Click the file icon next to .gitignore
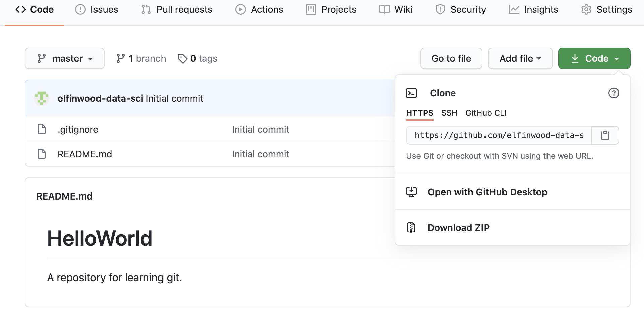 click(x=42, y=129)
